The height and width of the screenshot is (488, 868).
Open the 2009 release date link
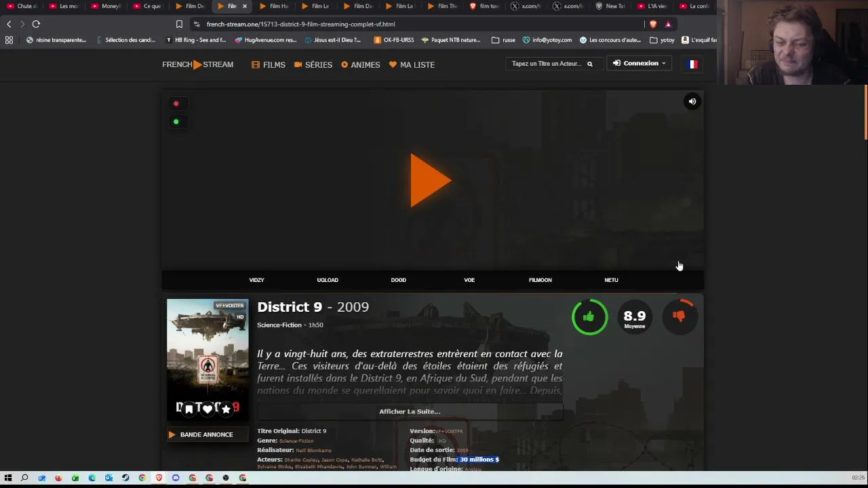(462, 450)
